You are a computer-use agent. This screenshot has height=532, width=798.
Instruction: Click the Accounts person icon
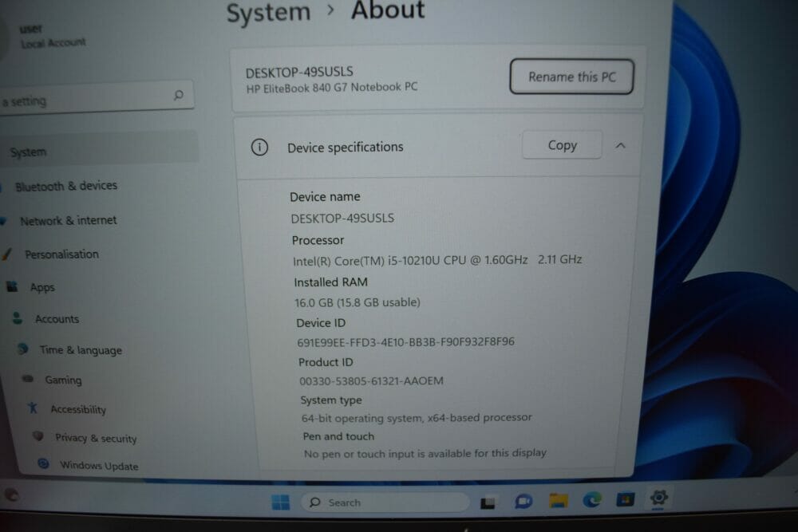point(18,318)
